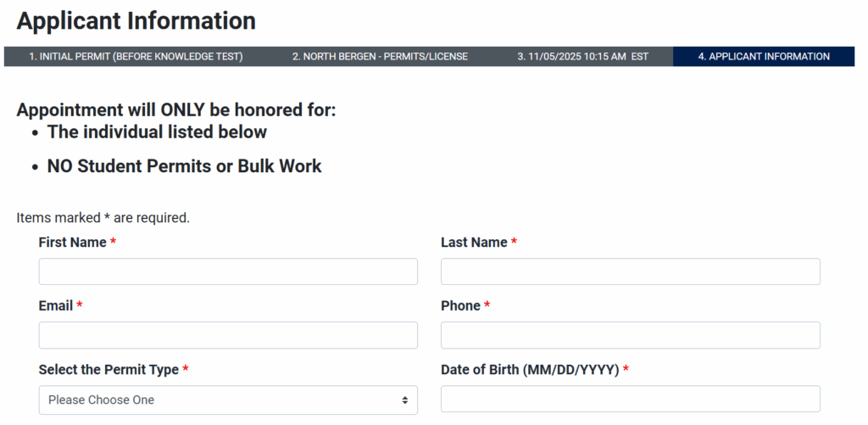Screen dimensions: 868x425
Task: Open North Bergen Permits/License step
Action: coord(380,57)
